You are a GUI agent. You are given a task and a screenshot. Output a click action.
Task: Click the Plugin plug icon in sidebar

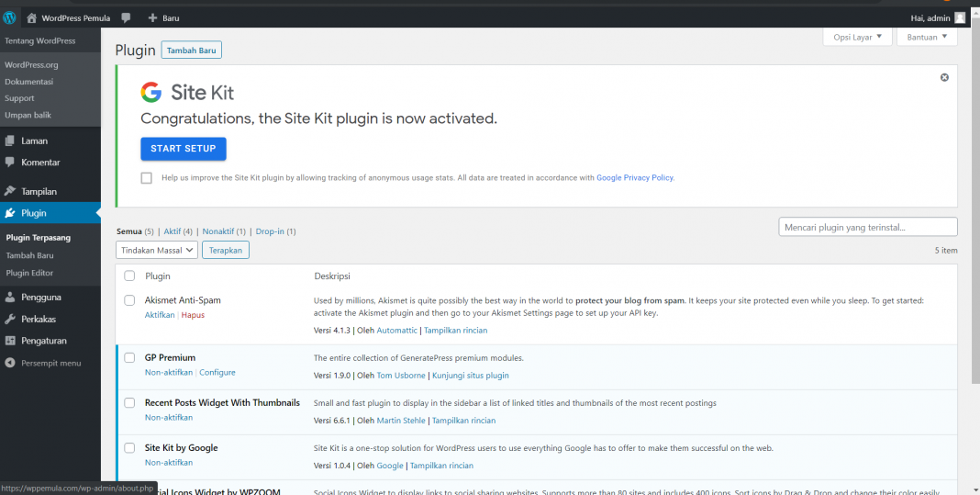tap(10, 213)
